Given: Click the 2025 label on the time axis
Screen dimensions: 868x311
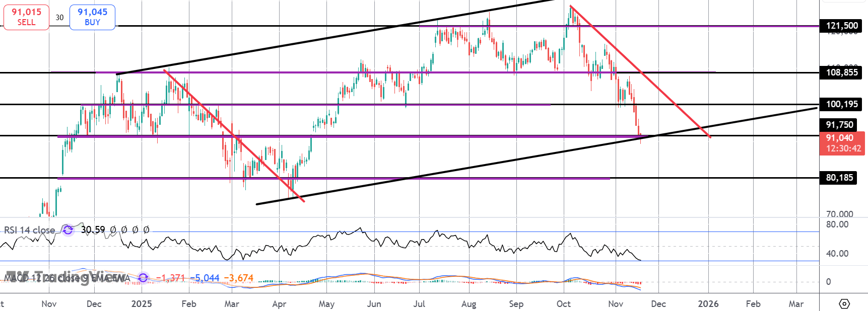Looking at the screenshot, I should (142, 304).
